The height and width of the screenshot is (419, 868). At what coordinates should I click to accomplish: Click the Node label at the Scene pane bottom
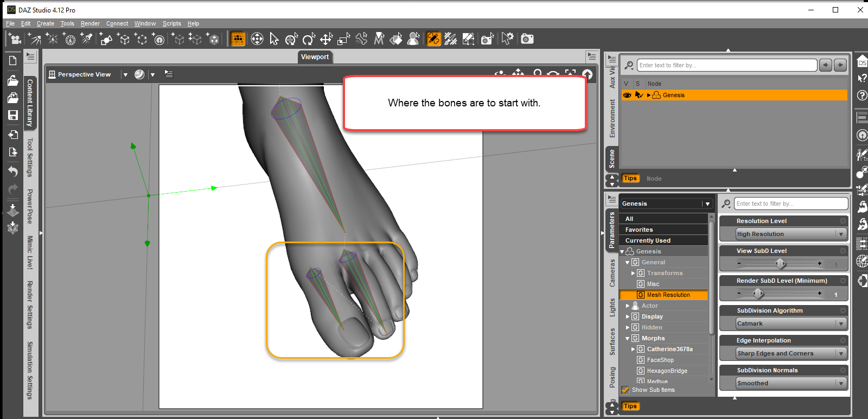tap(654, 179)
